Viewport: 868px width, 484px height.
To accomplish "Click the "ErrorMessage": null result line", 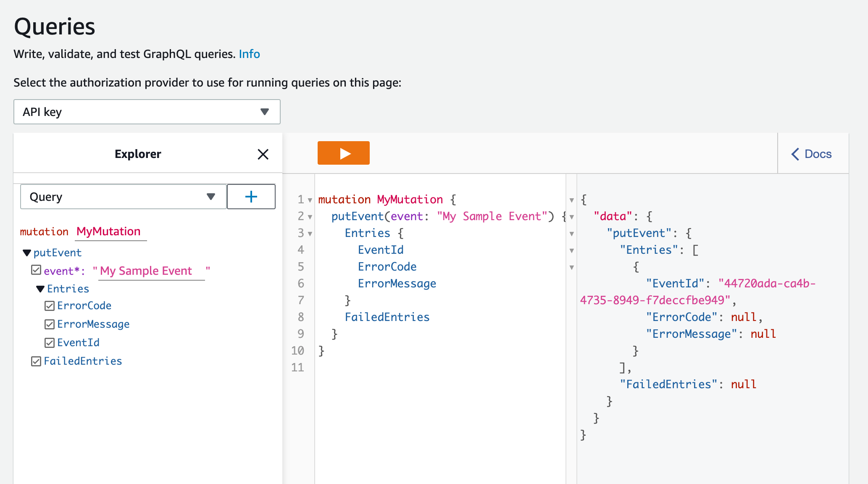I will point(711,334).
